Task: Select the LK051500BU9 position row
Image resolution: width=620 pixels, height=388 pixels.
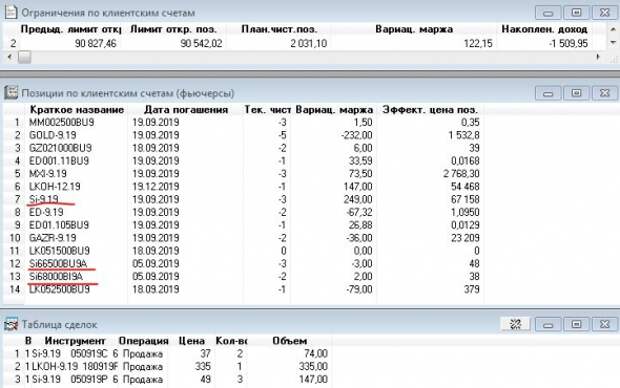Action: [244, 251]
